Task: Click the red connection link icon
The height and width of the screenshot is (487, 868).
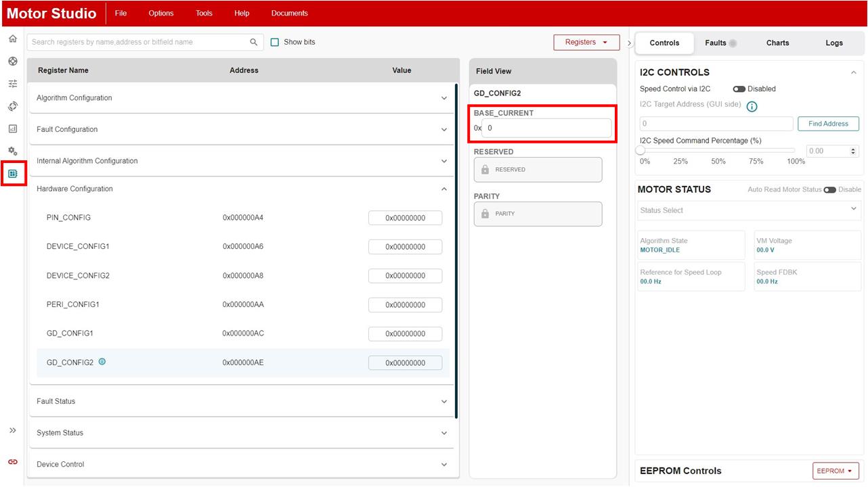Action: pos(13,462)
